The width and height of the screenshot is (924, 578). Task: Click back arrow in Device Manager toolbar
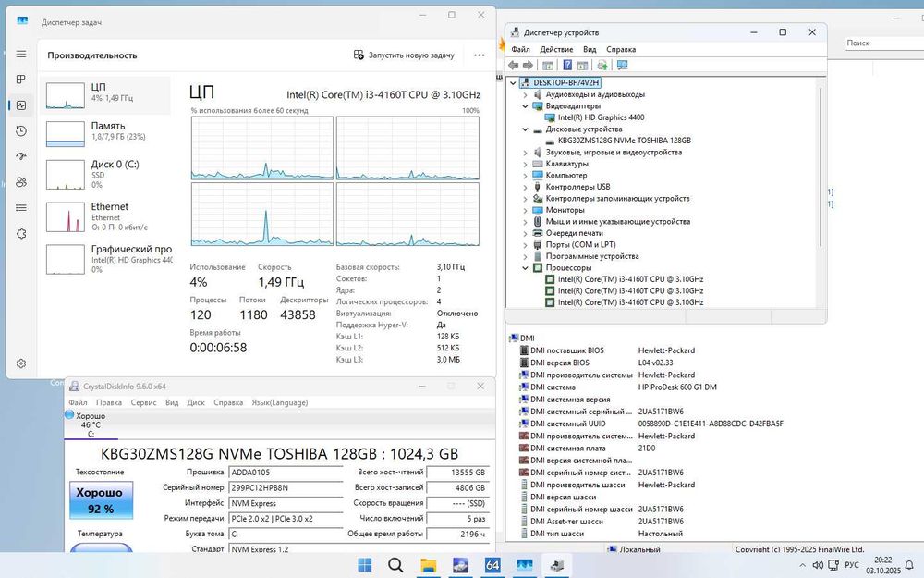point(513,65)
